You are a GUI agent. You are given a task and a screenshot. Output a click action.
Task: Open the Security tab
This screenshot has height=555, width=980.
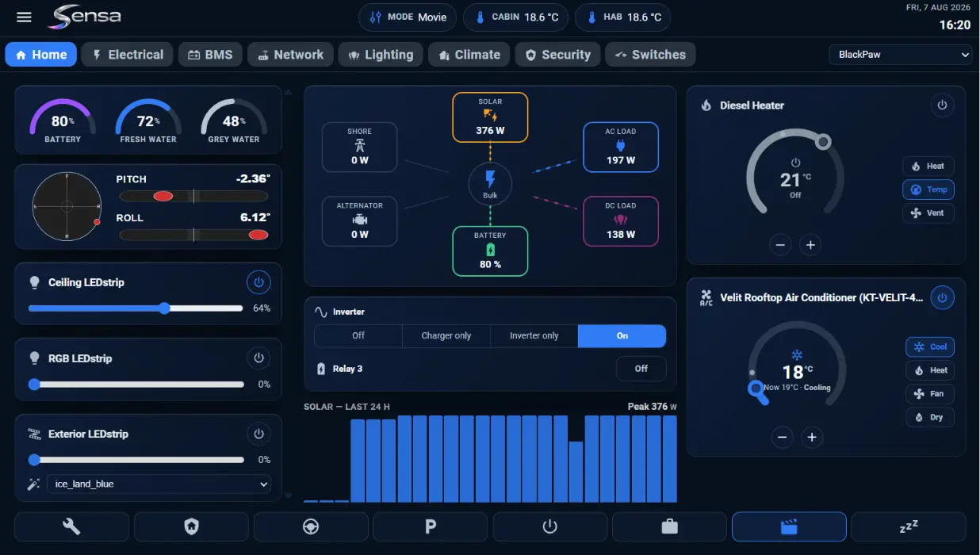557,55
